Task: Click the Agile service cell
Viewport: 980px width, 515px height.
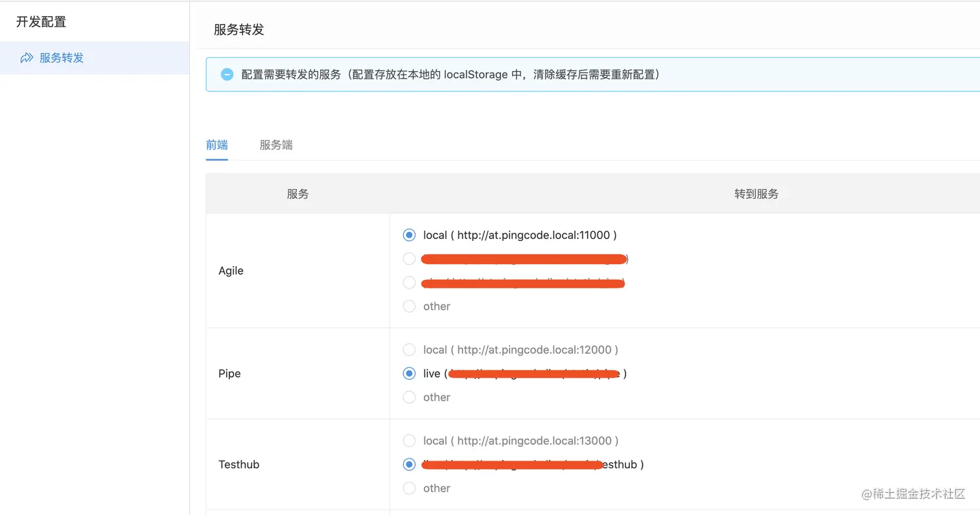Action: (298, 271)
